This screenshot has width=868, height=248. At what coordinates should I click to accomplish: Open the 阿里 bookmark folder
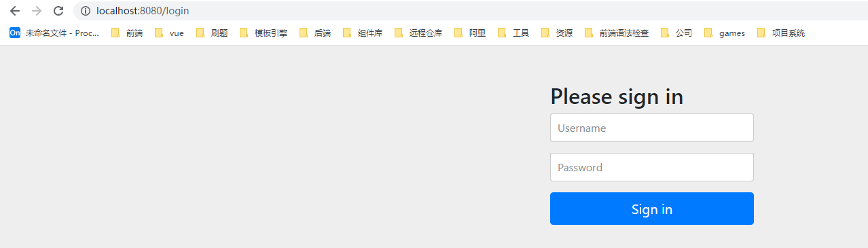pyautogui.click(x=470, y=33)
